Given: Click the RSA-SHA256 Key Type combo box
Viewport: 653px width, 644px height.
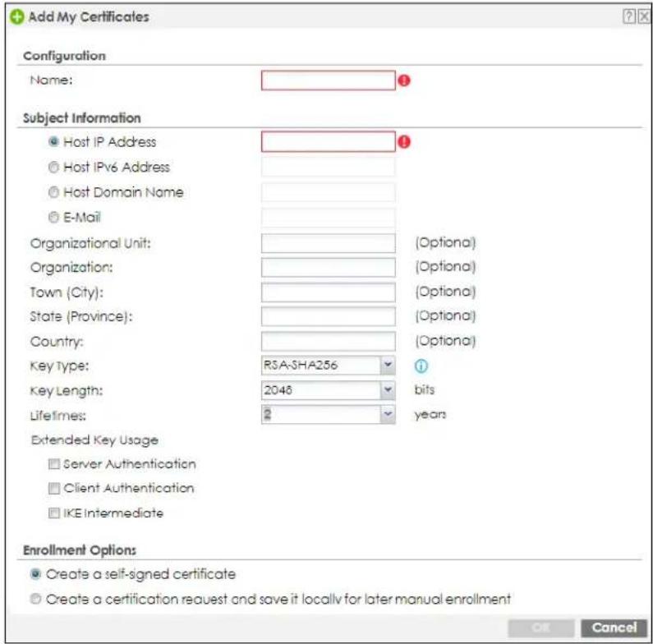Looking at the screenshot, I should click(x=329, y=366).
